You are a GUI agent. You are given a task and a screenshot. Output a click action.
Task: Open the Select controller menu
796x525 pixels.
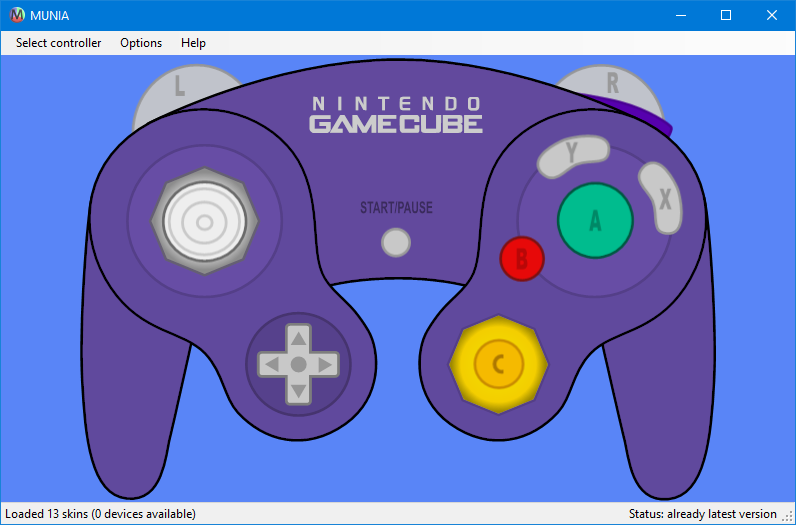point(58,43)
